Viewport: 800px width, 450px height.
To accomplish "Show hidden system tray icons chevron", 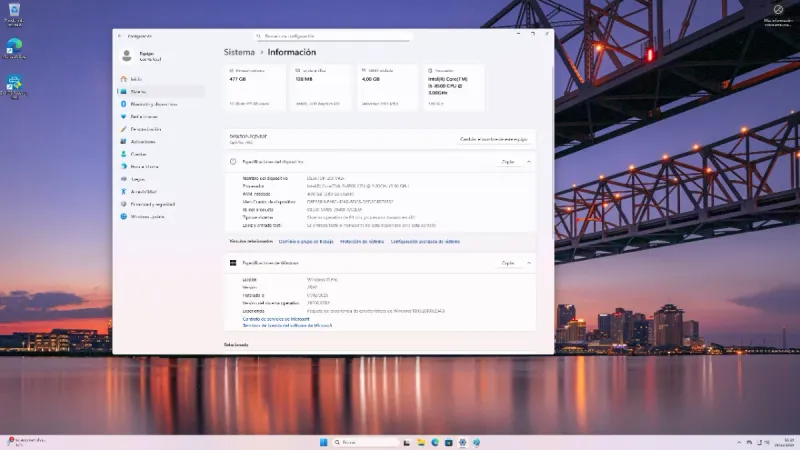I will [x=739, y=442].
